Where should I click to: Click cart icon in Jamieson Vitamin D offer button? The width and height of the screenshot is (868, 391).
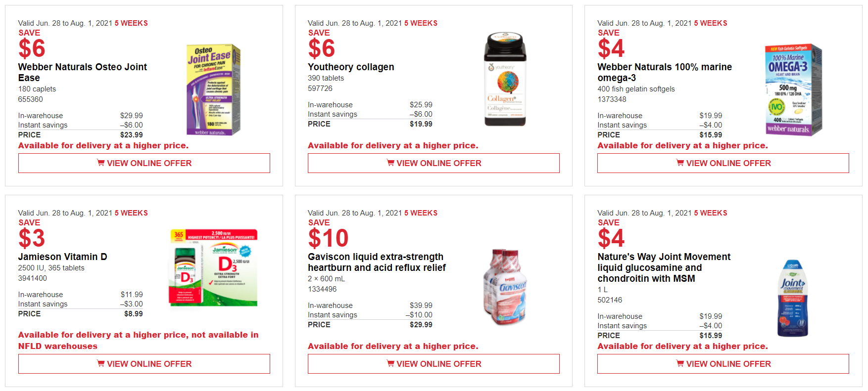tap(101, 363)
